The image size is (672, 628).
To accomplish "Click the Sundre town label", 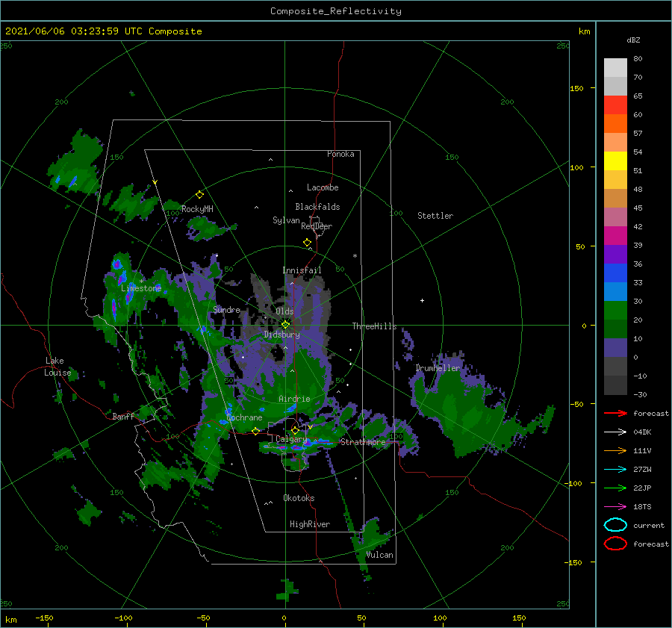I will coord(227,309).
